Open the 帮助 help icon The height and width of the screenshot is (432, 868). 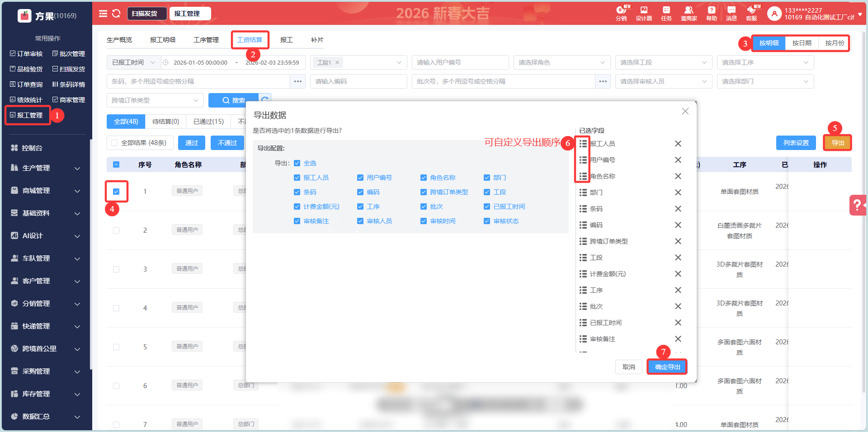(712, 13)
